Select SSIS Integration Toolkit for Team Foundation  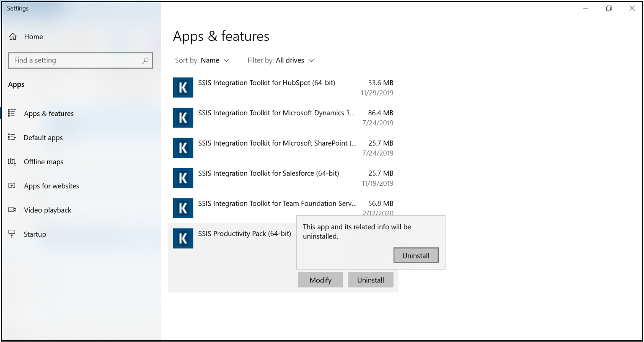point(283,208)
